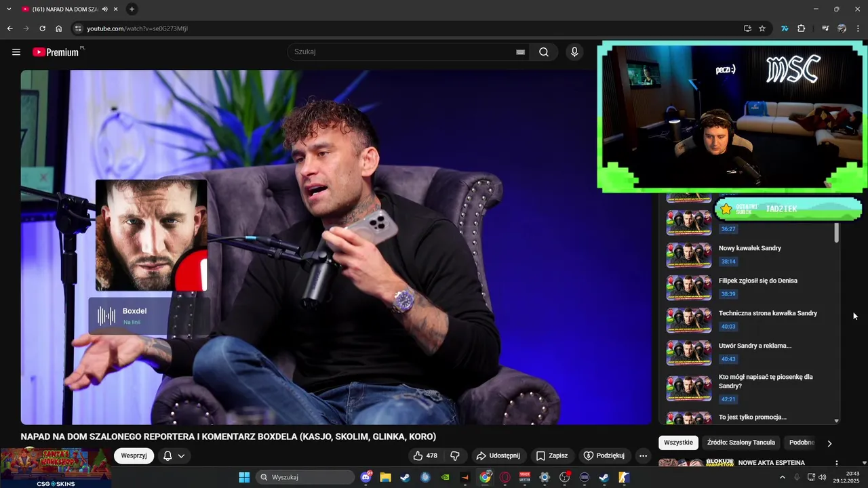
Task: Open File Explorer from the taskbar
Action: coord(385,477)
